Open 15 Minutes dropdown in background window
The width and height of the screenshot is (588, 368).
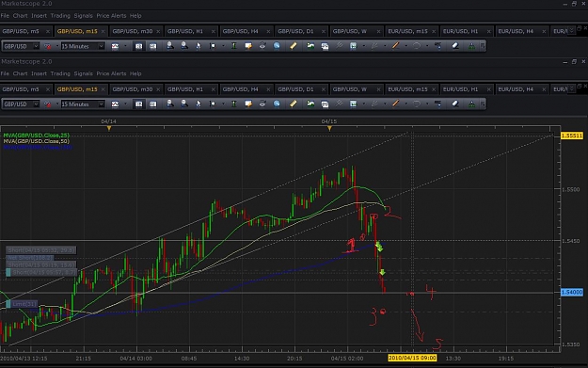point(101,46)
